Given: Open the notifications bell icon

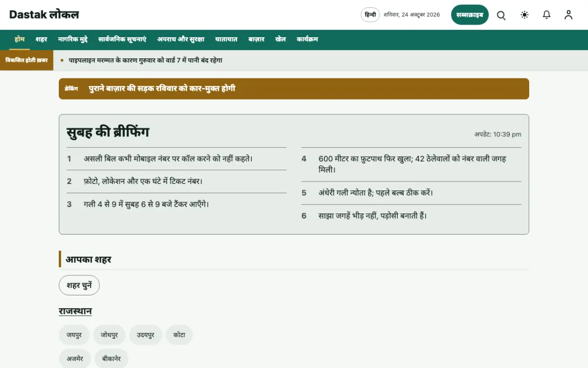Looking at the screenshot, I should click(547, 15).
